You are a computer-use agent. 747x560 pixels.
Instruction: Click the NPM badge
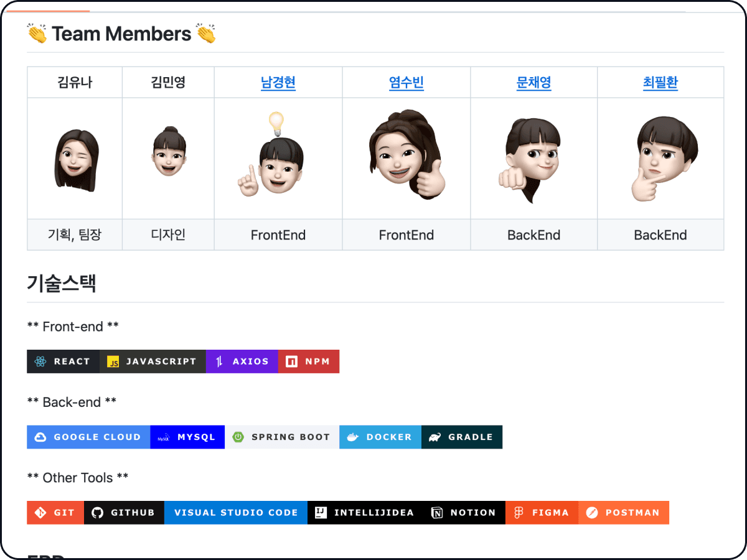tap(309, 362)
